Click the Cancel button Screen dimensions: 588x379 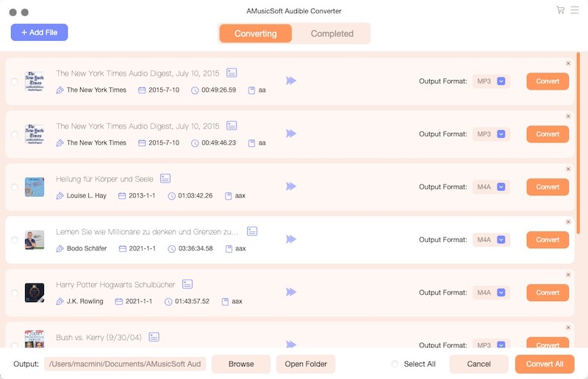tap(479, 364)
